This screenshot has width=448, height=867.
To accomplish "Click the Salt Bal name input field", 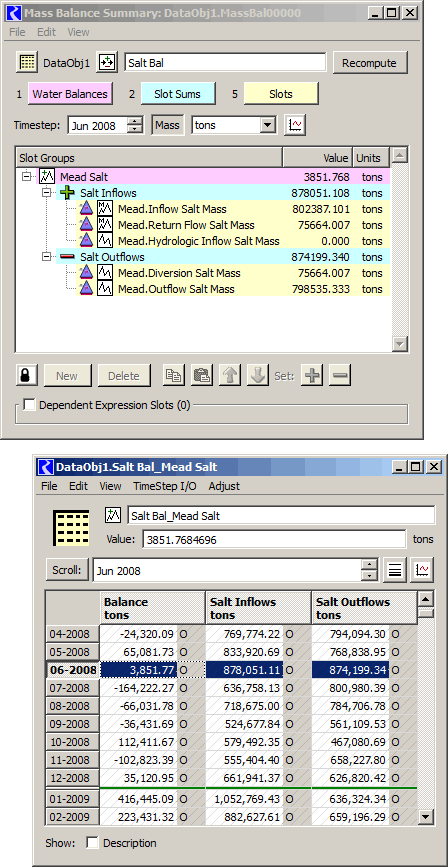I will 225,63.
